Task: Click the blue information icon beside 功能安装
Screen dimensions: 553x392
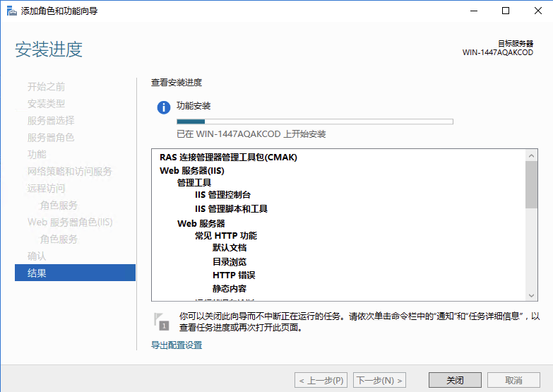Action: [x=163, y=107]
